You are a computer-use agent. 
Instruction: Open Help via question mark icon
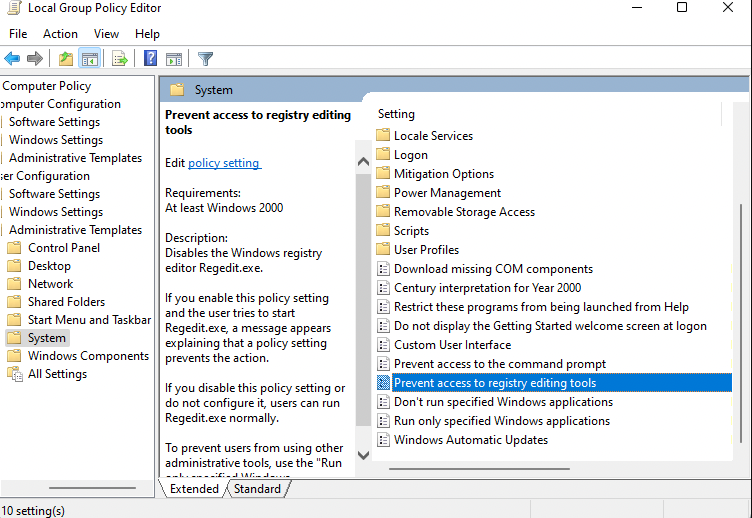coord(151,59)
